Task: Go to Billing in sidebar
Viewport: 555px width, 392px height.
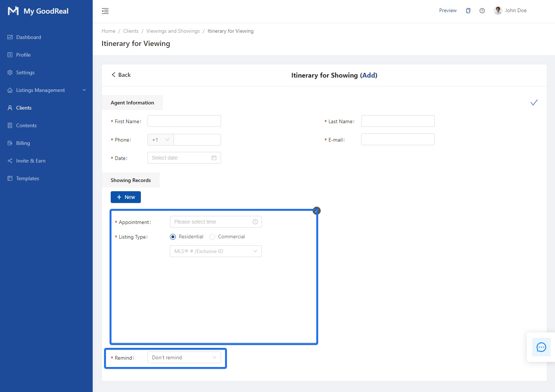Action: [23, 143]
